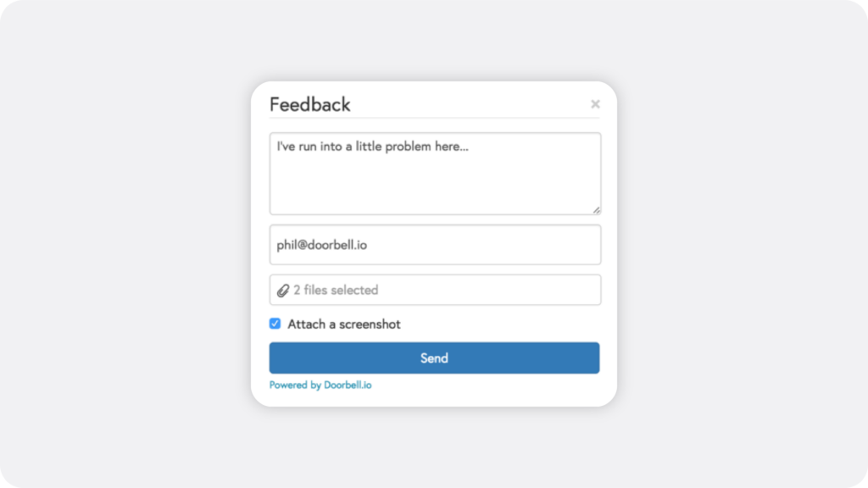
Task: Click the divider line beneath the Feedback title
Action: pyautogui.click(x=434, y=118)
